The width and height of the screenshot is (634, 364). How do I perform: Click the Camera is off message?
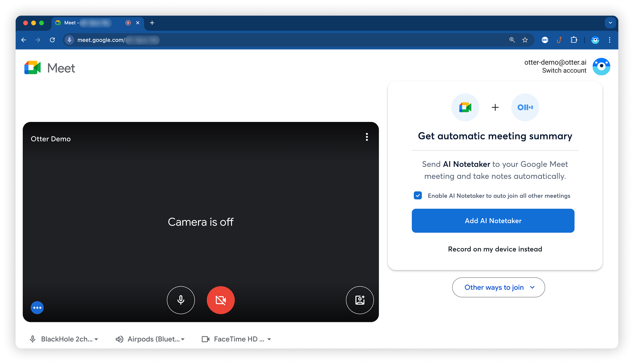click(x=201, y=222)
